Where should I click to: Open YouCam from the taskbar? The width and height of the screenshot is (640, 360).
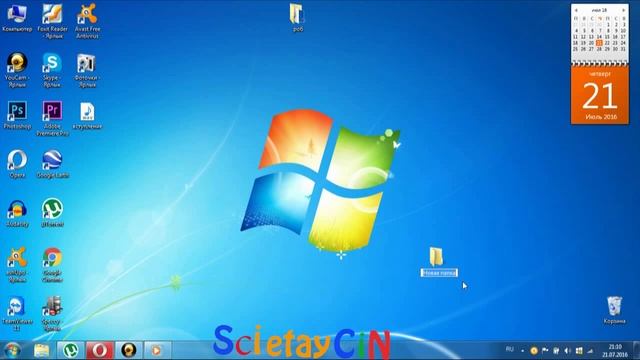(129, 350)
